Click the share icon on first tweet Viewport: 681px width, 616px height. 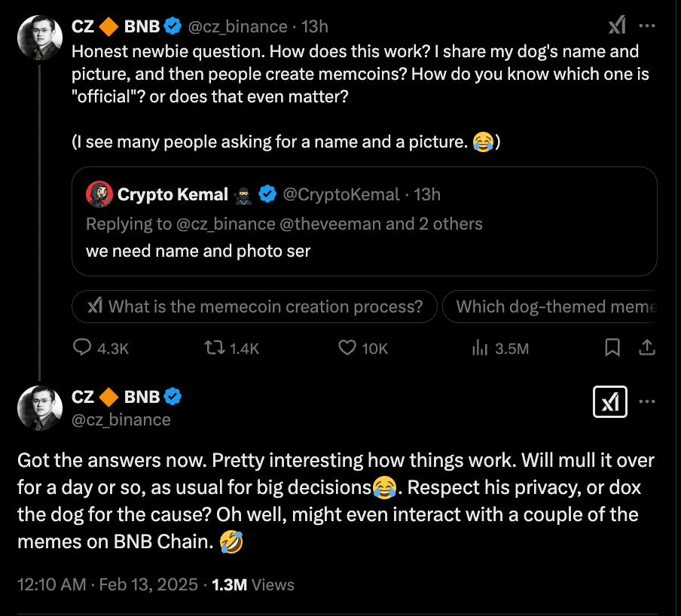(x=646, y=348)
